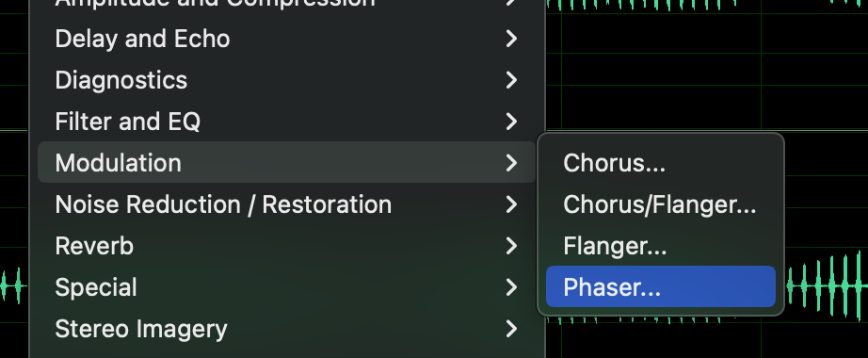Select the Reverb effects category
The image size is (868, 358).
(x=287, y=246)
